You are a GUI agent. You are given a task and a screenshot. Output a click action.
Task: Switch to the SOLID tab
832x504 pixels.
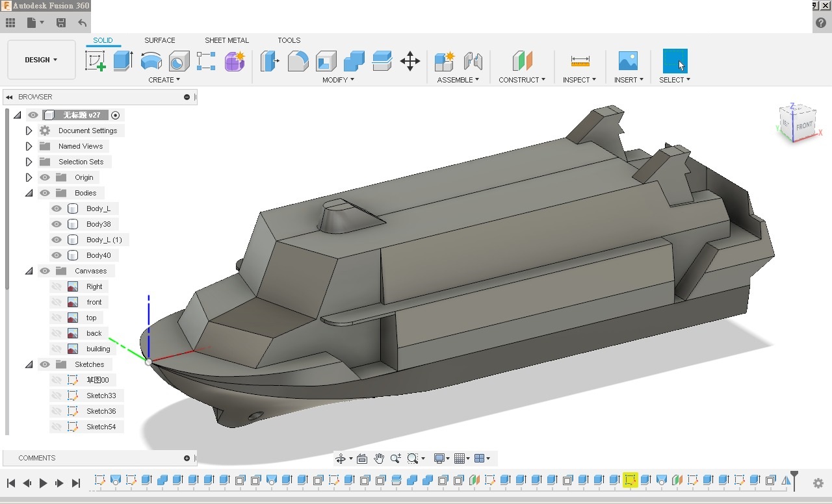pos(103,40)
